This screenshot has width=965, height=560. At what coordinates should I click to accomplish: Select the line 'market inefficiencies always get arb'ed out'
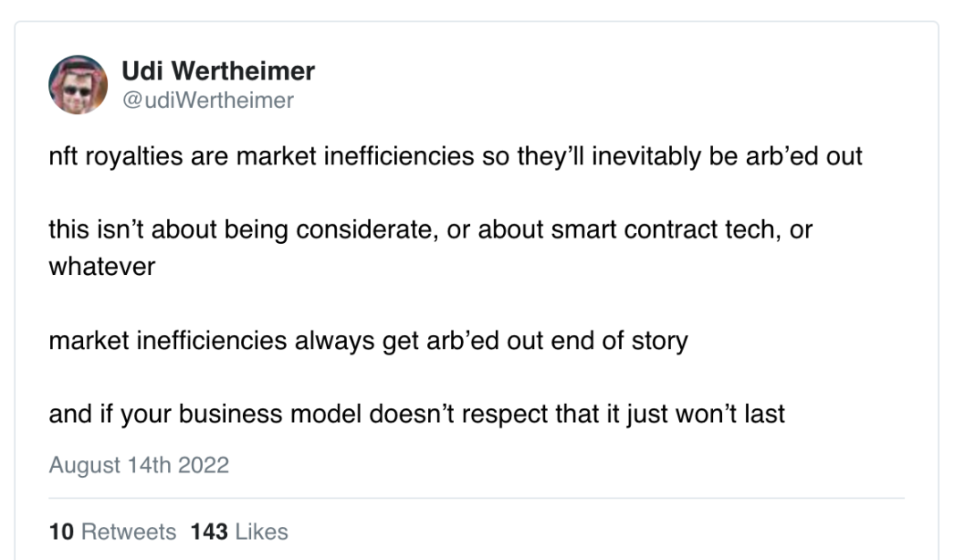368,340
